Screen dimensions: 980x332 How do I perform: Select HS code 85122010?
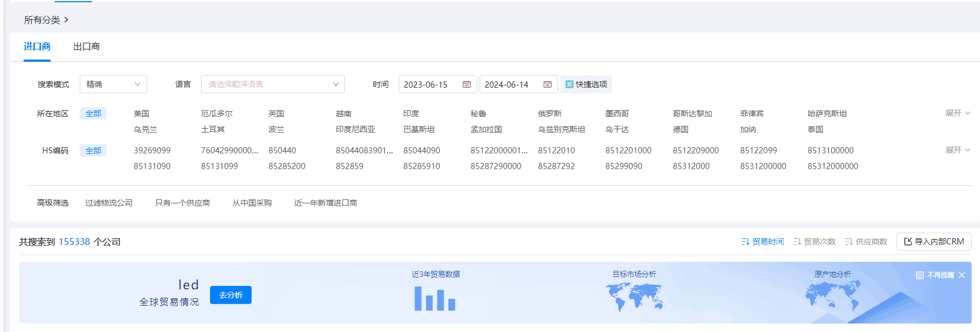(556, 151)
